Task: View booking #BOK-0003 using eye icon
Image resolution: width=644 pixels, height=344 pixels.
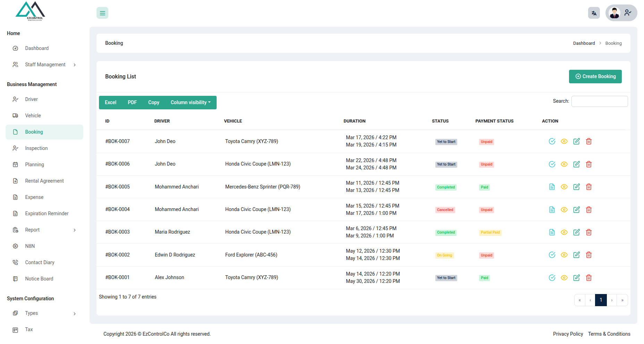Action: click(x=564, y=232)
